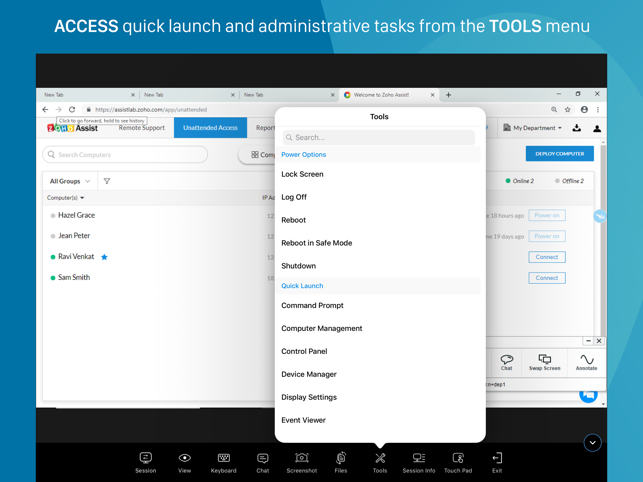
Task: Click Swap Screen in floating panel
Action: tap(545, 362)
